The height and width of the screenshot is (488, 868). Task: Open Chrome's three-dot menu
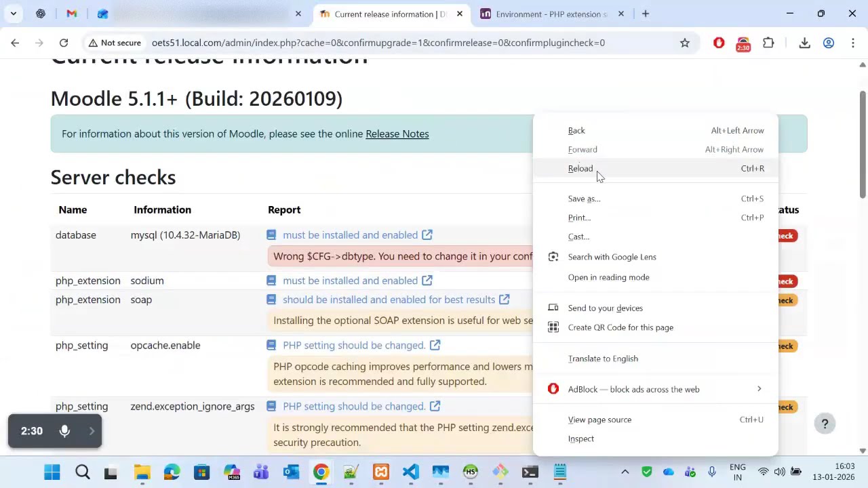852,43
